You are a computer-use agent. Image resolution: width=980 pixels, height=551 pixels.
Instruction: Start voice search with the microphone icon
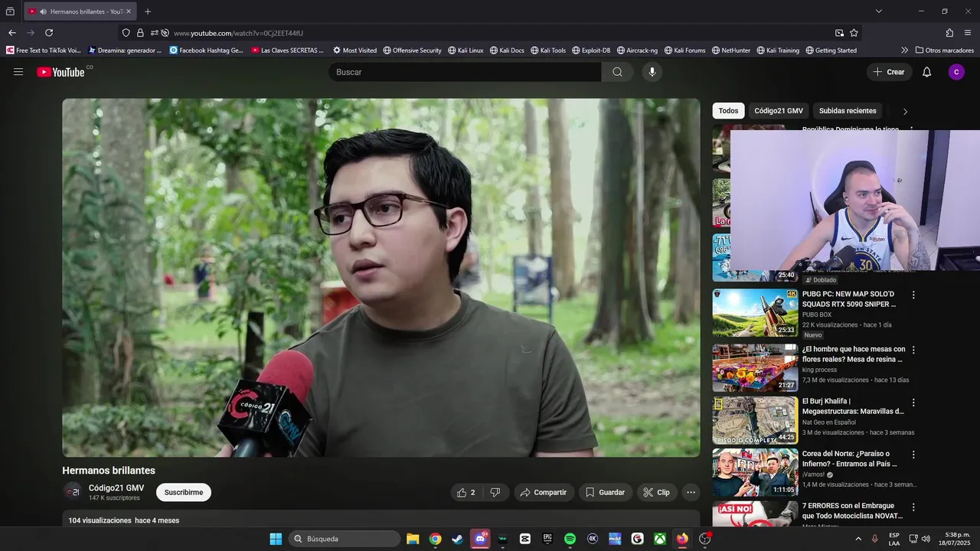point(652,72)
